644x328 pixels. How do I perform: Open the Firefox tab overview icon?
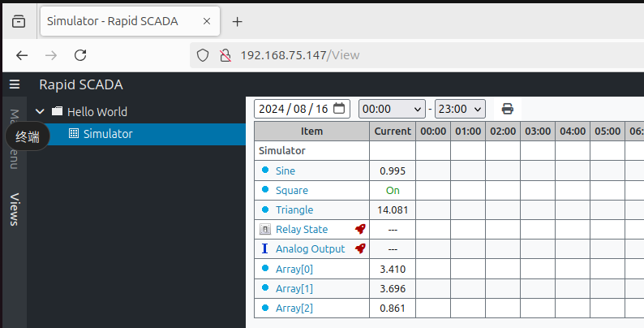click(19, 21)
